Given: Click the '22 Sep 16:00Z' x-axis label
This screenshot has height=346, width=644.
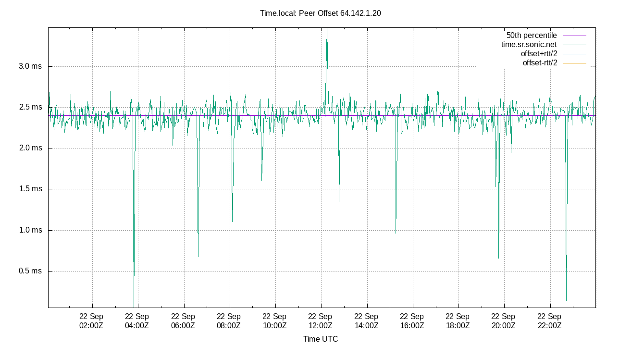Looking at the screenshot, I should tap(412, 321).
